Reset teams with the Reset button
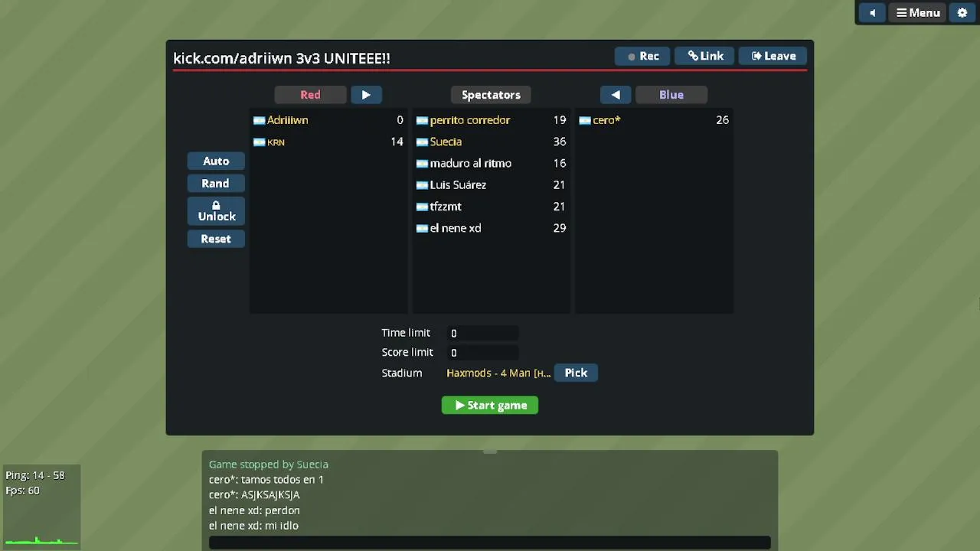The width and height of the screenshot is (980, 551). 216,239
